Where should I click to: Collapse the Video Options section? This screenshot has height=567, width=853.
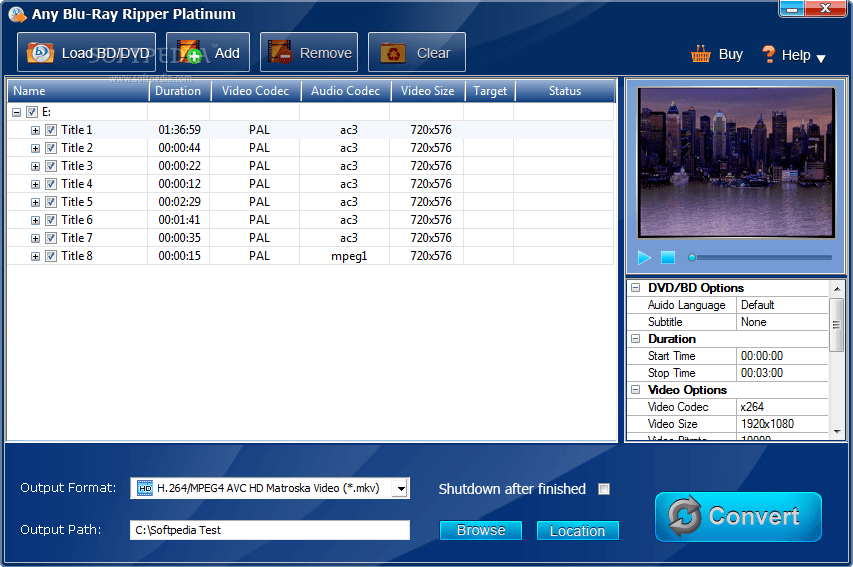635,390
